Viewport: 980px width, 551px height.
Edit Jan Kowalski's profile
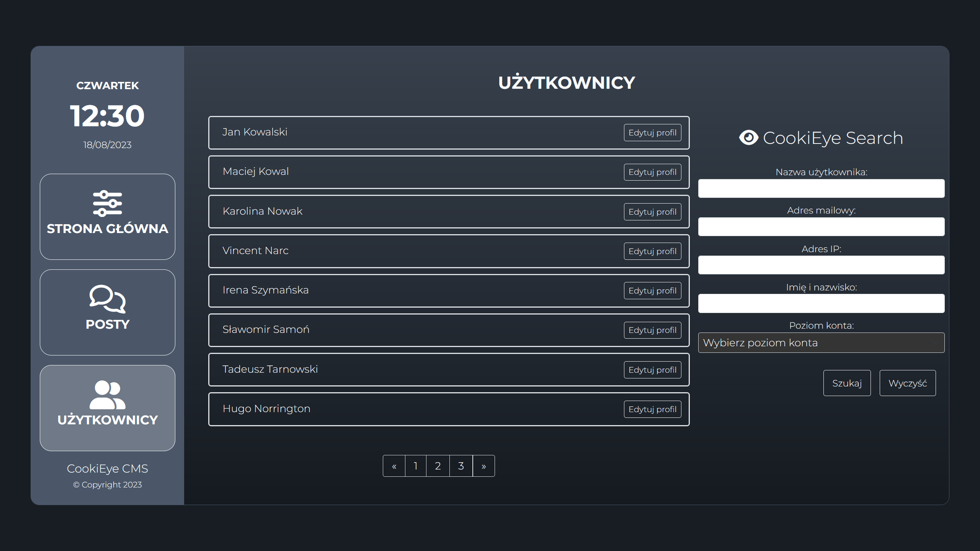pyautogui.click(x=652, y=133)
